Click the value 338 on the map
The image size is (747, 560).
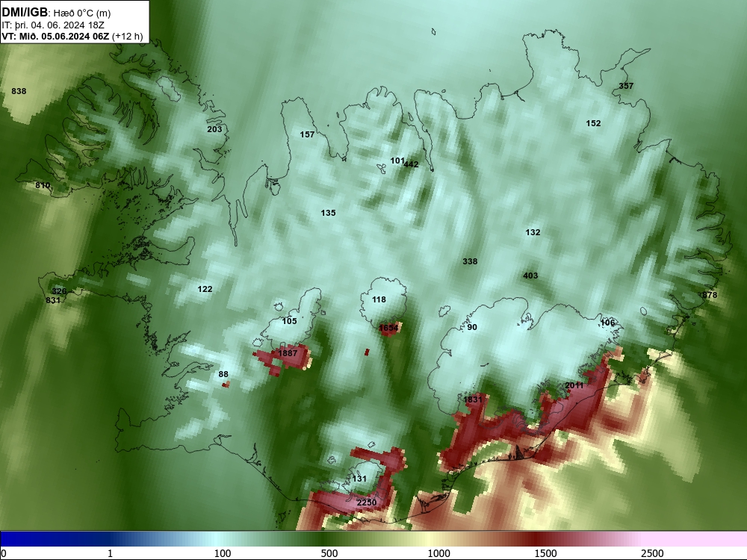(x=470, y=261)
